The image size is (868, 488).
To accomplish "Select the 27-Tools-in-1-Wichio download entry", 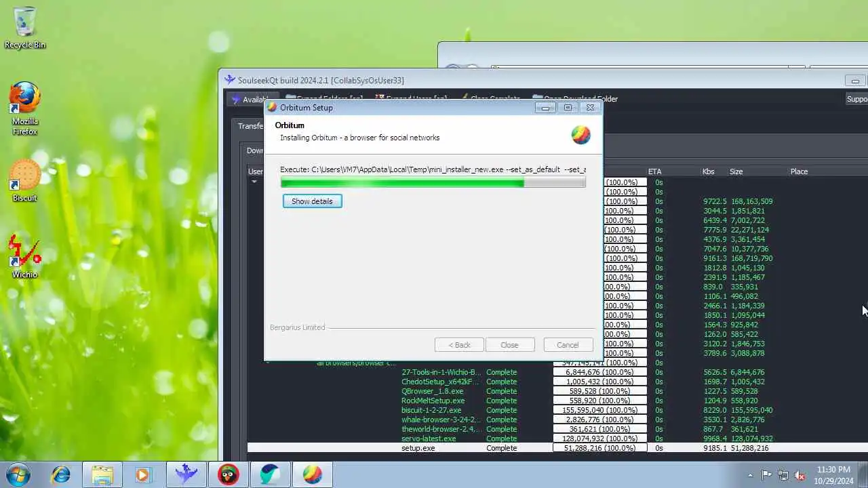I will point(441,372).
